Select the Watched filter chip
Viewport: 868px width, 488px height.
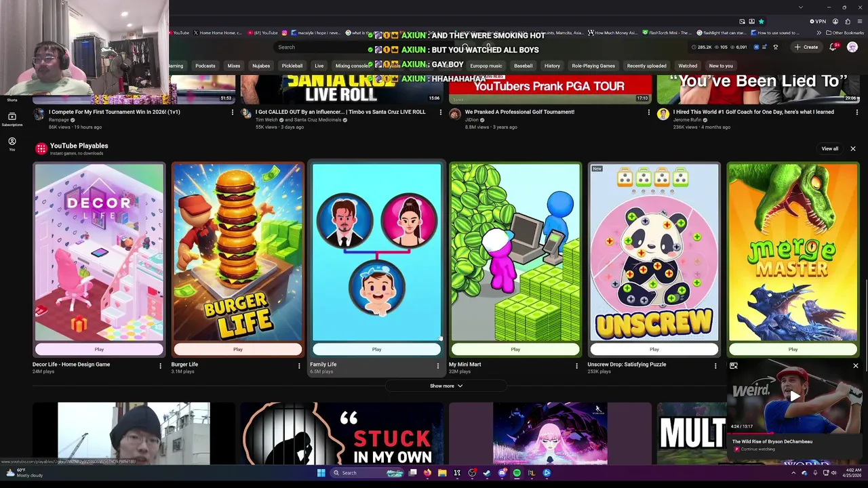point(688,66)
